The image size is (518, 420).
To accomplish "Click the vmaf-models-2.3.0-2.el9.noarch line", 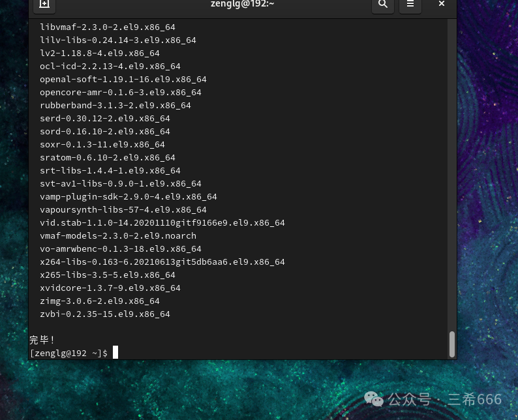I will point(117,236).
